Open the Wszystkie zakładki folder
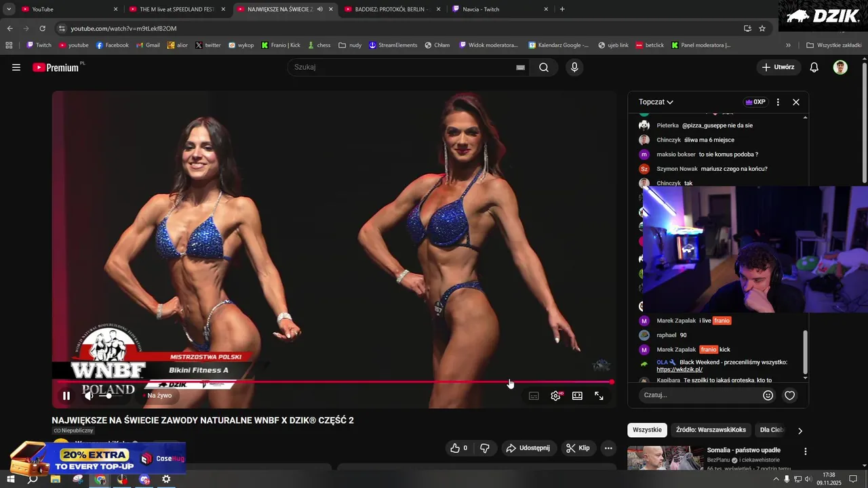Screen dimensions: 868x488 [833, 45]
